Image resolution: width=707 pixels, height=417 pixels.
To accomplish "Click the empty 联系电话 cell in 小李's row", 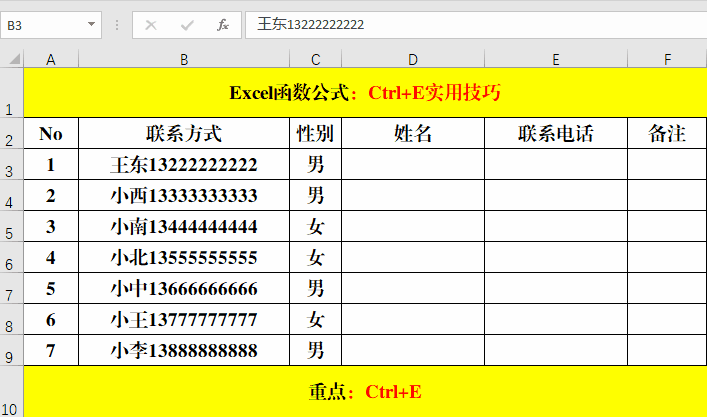I will click(556, 350).
